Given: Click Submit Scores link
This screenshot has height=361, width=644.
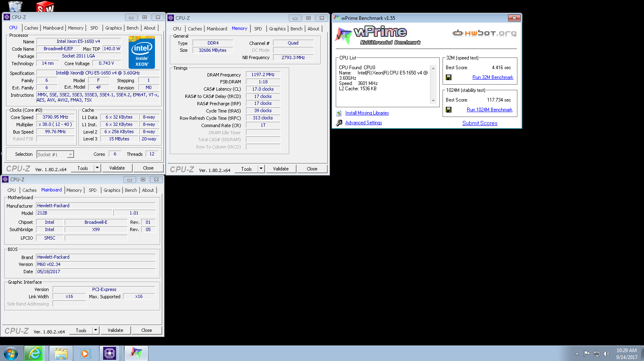Looking at the screenshot, I should pos(480,123).
